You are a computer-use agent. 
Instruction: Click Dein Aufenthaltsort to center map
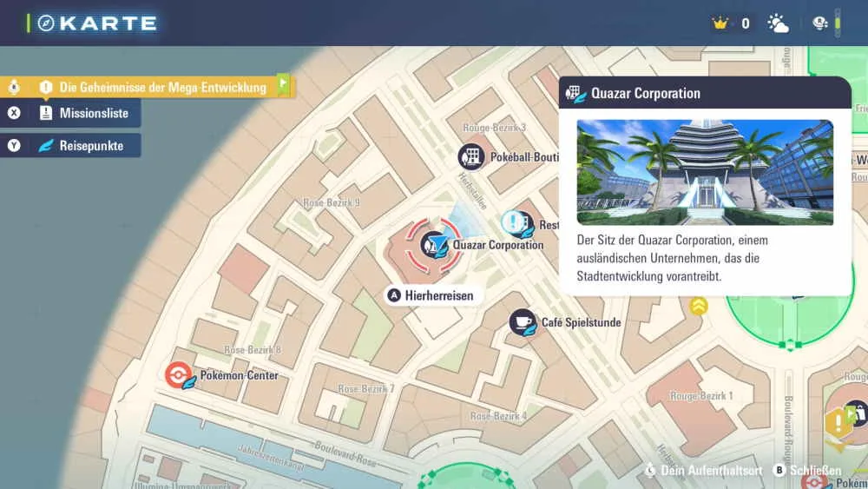point(704,471)
